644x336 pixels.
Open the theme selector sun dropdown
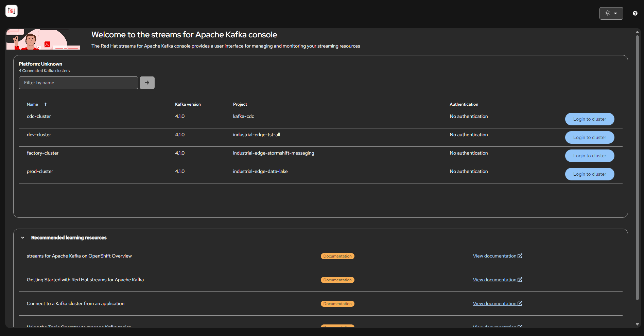[611, 13]
